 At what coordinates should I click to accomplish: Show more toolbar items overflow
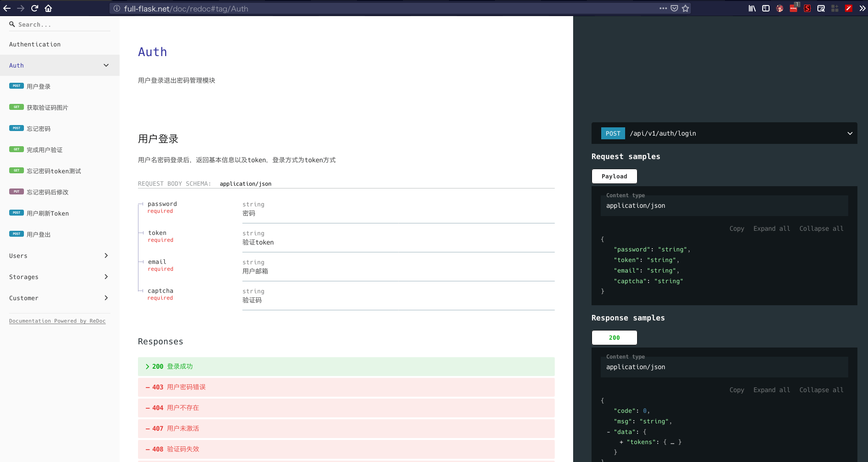[x=862, y=8]
